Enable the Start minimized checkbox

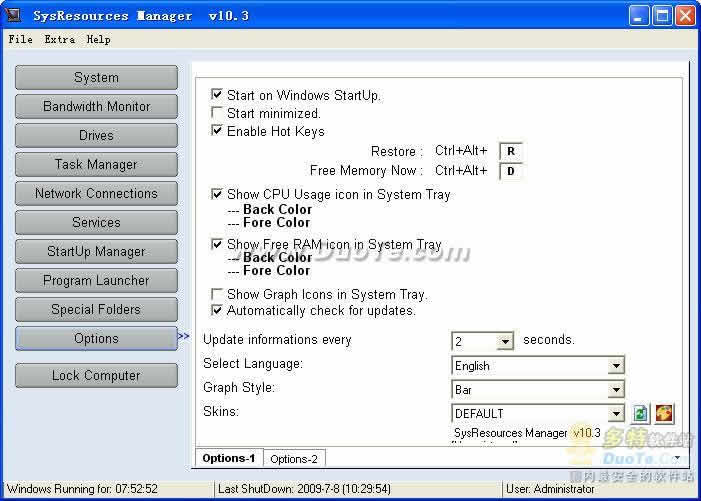coord(216,112)
